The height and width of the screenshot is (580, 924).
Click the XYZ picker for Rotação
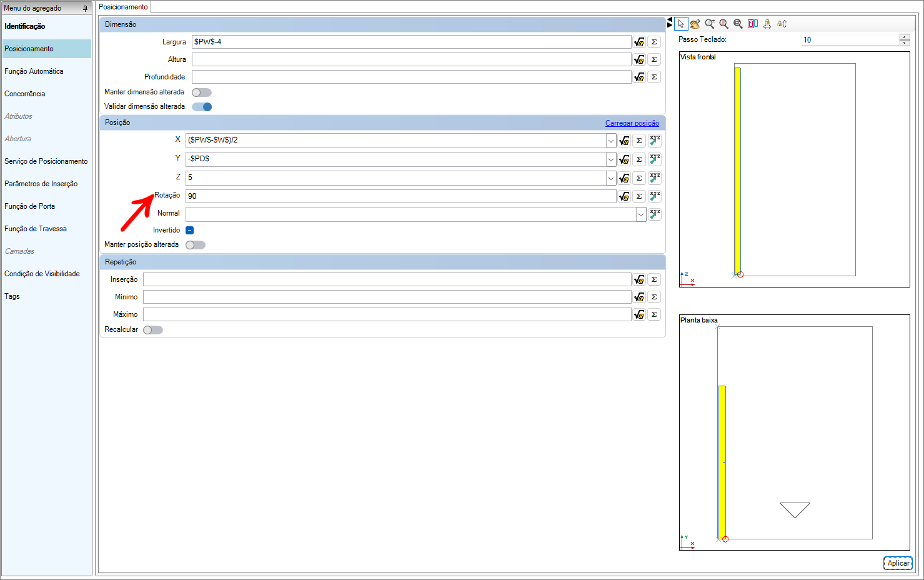[655, 196]
